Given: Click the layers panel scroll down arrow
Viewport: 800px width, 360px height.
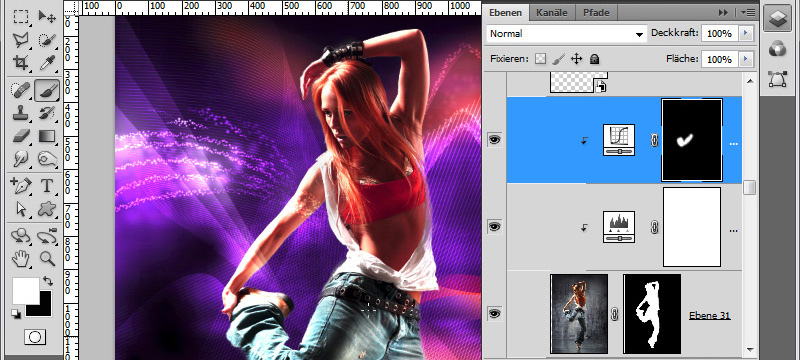Looking at the screenshot, I should (x=749, y=350).
